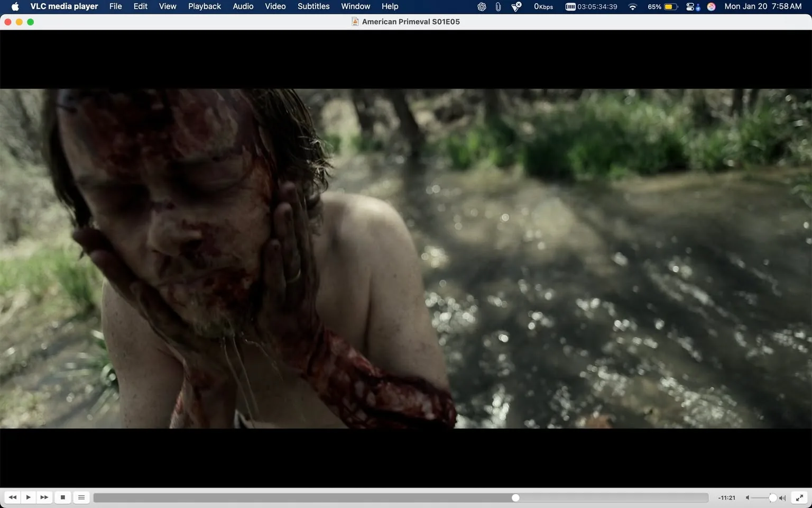Image resolution: width=812 pixels, height=508 pixels.
Task: Click the playback position knob on the seek bar
Action: [515, 497]
